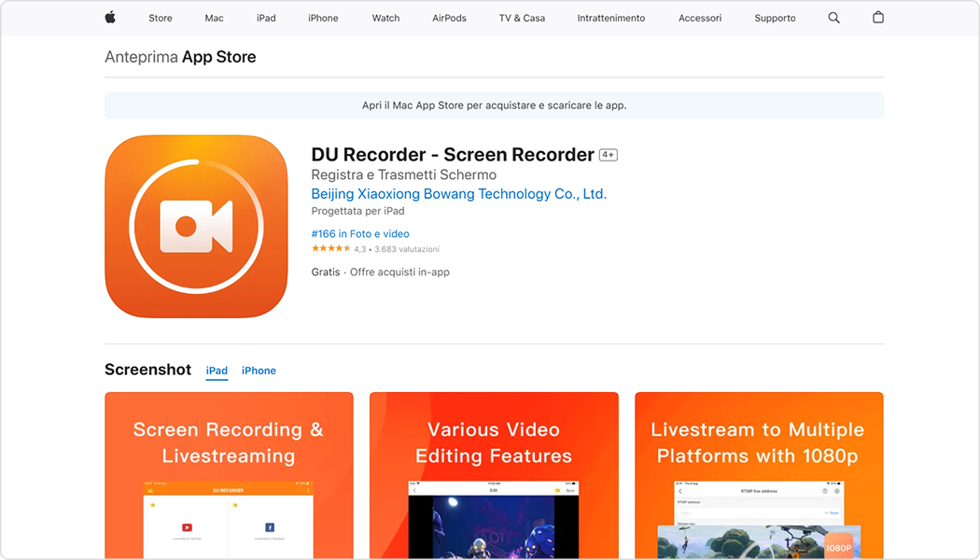The width and height of the screenshot is (980, 560).
Task: Click Registra e Trasmetti Schermo subtitle
Action: coord(404,175)
